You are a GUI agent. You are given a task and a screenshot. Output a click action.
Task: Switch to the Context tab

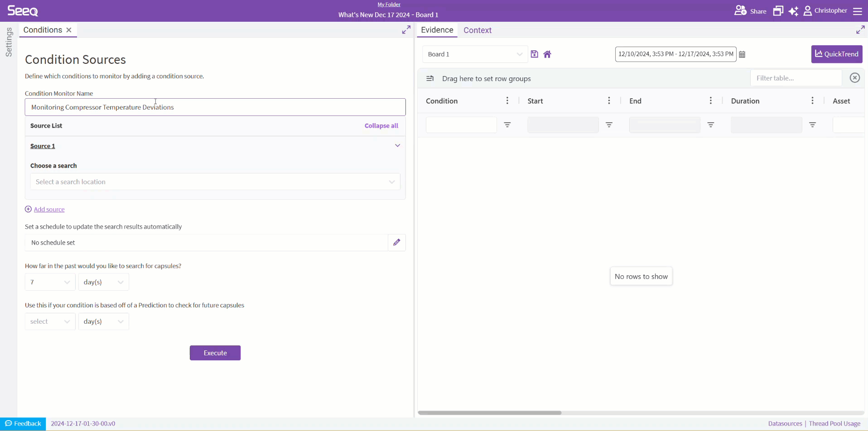(477, 30)
